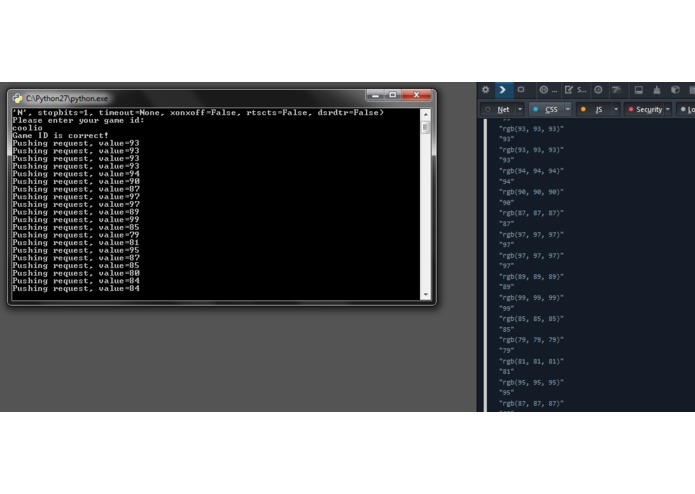Click the Python console scroll-down arrow

pyautogui.click(x=426, y=294)
